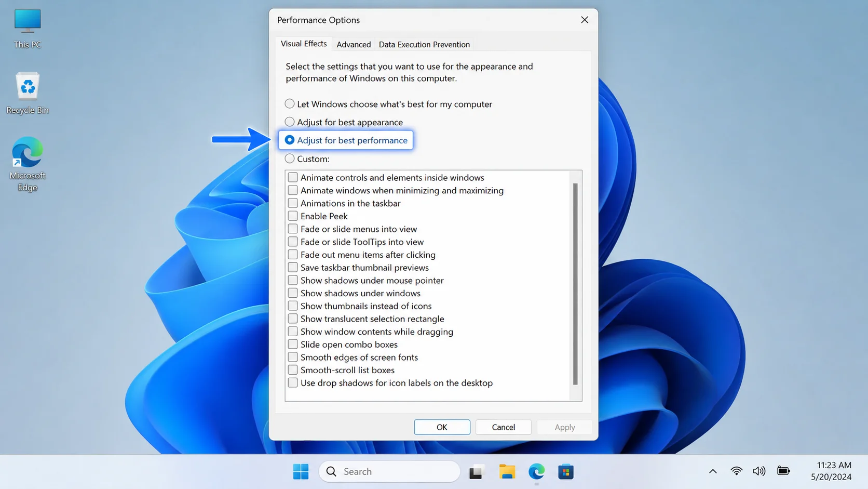This screenshot has height=489, width=868.
Task: Click the Apply button
Action: 564,427
